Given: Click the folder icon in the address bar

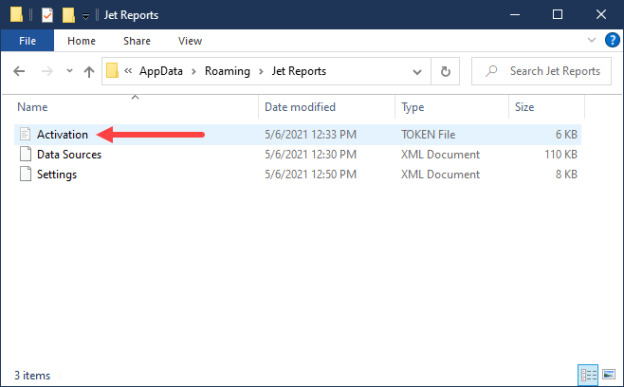Looking at the screenshot, I should pos(112,71).
